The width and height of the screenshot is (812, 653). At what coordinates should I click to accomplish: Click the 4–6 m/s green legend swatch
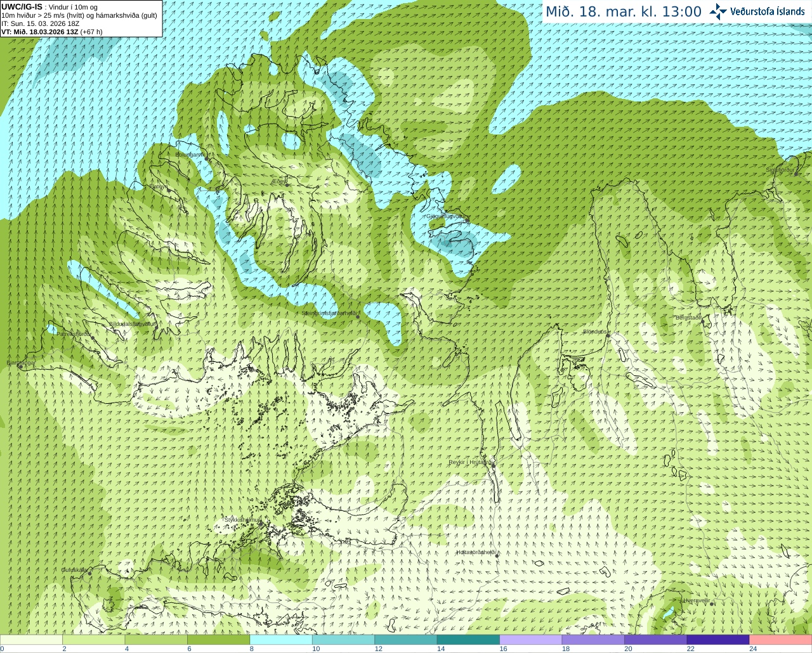[x=156, y=640]
